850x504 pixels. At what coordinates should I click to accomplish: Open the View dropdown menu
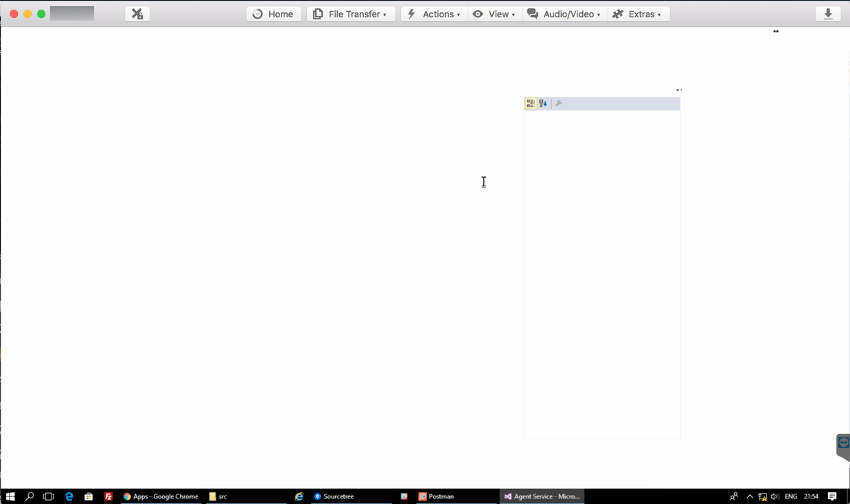coord(494,14)
